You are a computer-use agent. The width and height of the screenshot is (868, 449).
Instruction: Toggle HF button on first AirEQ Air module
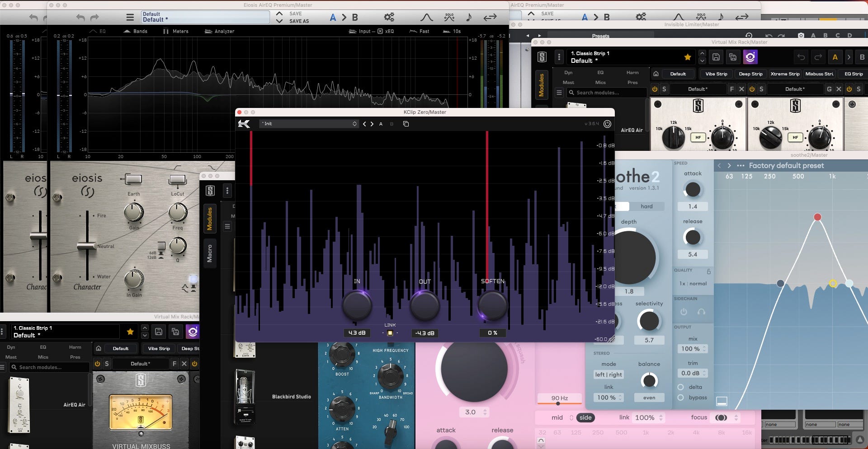click(698, 137)
